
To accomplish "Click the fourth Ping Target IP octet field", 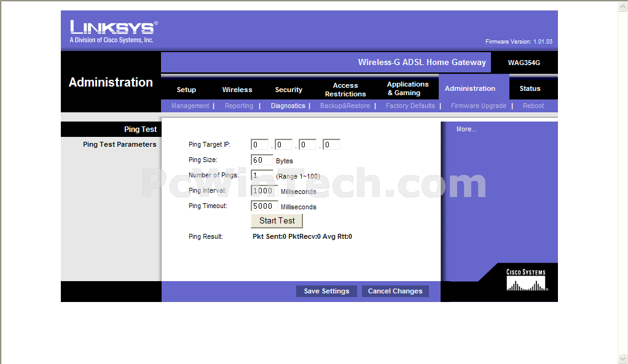I will tap(332, 144).
